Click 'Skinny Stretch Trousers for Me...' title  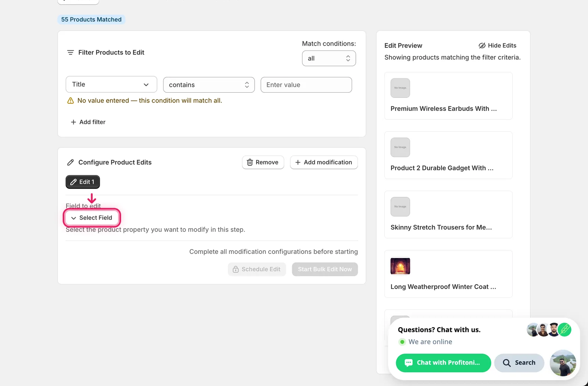tap(441, 227)
